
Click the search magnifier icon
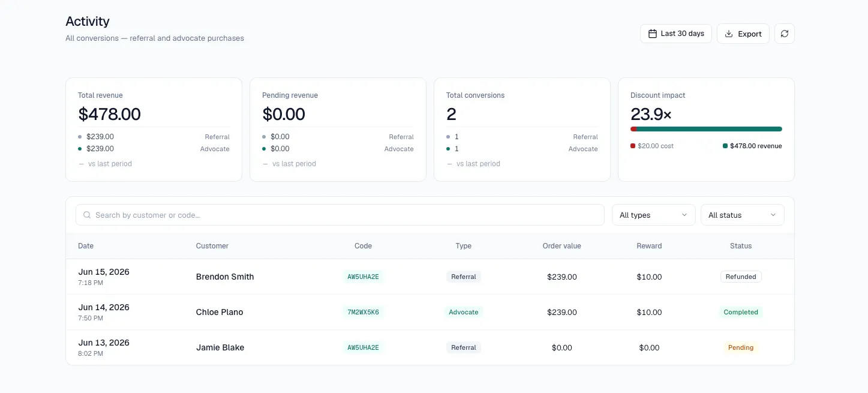pyautogui.click(x=87, y=215)
